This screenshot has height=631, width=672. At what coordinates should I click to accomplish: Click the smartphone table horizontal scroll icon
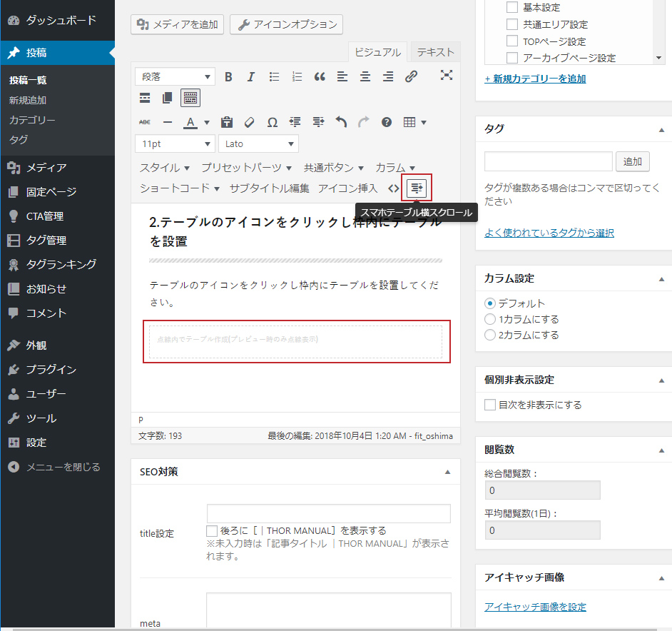click(x=417, y=188)
